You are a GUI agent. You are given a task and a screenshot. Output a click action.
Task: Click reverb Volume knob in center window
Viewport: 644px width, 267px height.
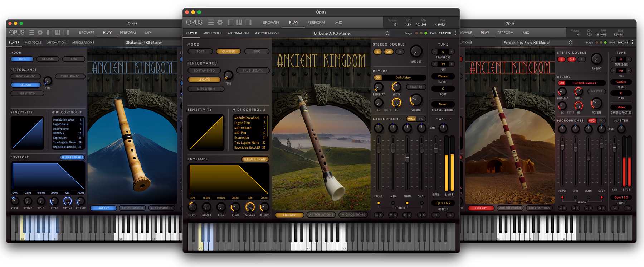pyautogui.click(x=416, y=100)
